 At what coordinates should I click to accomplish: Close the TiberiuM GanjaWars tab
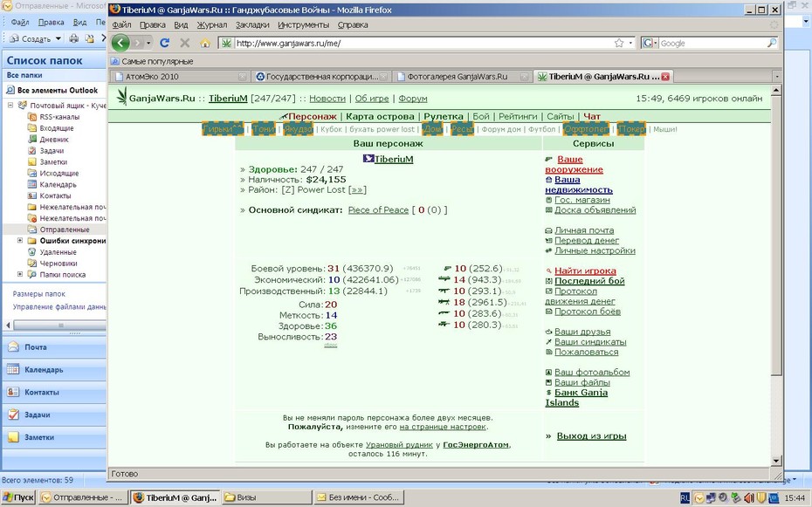click(x=665, y=77)
